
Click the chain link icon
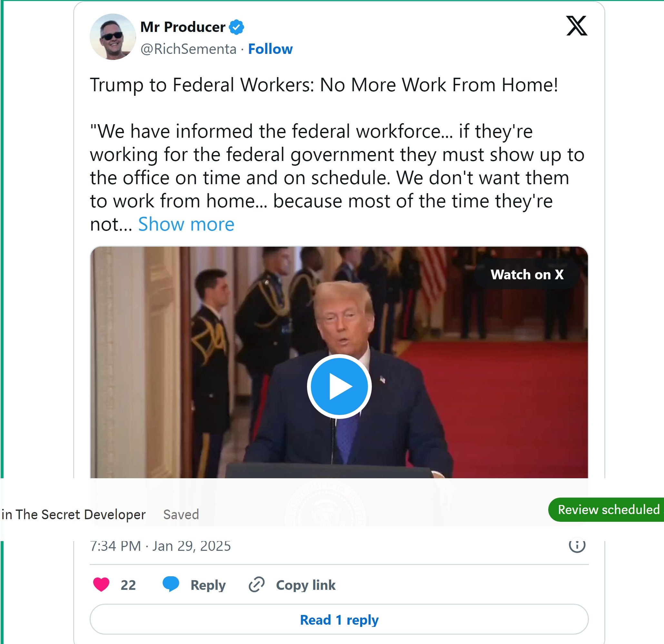click(256, 584)
